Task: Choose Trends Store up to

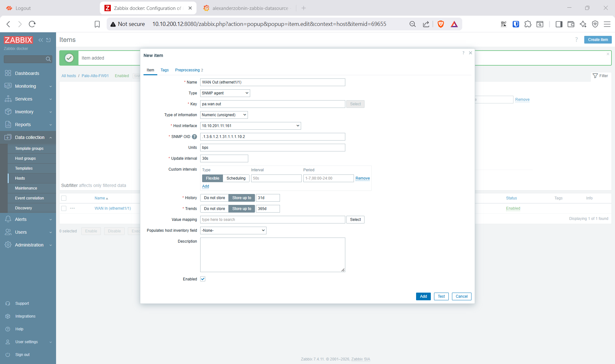Action: 242,209
